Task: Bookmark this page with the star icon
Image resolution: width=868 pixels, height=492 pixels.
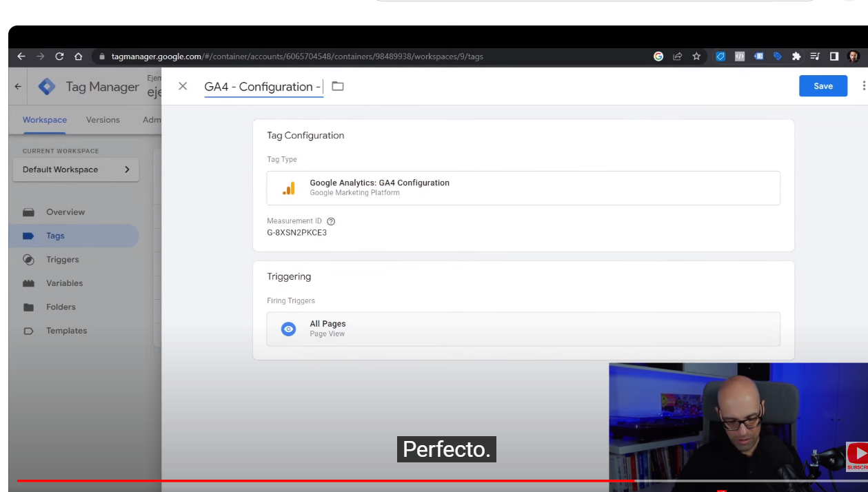Action: [696, 57]
